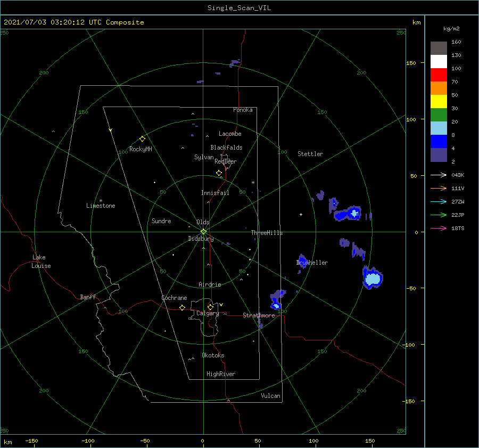This screenshot has height=448, width=479.
Task: Click the Blackfalds label
Action: coord(226,148)
